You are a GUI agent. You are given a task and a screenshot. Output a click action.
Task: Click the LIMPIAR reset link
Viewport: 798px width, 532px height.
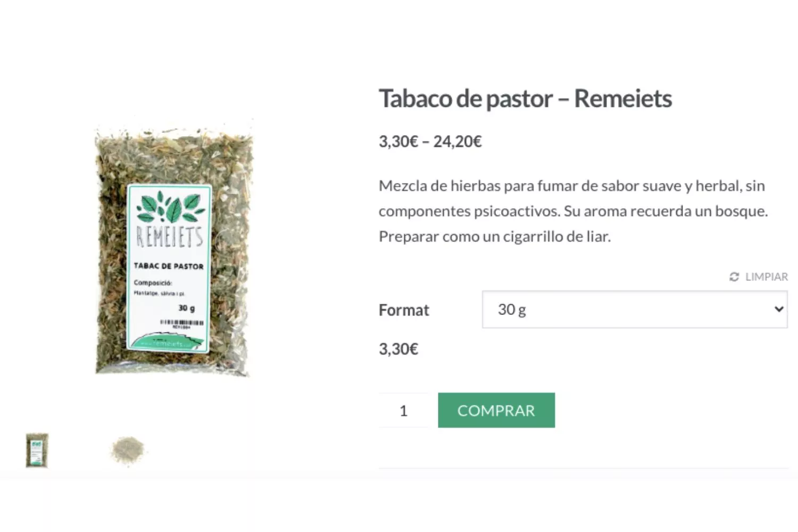759,277
